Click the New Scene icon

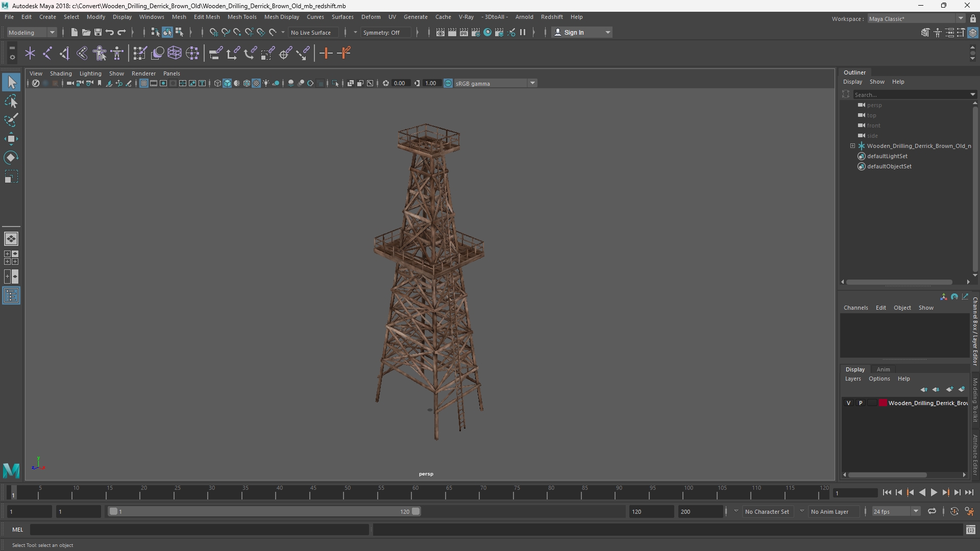click(x=74, y=32)
